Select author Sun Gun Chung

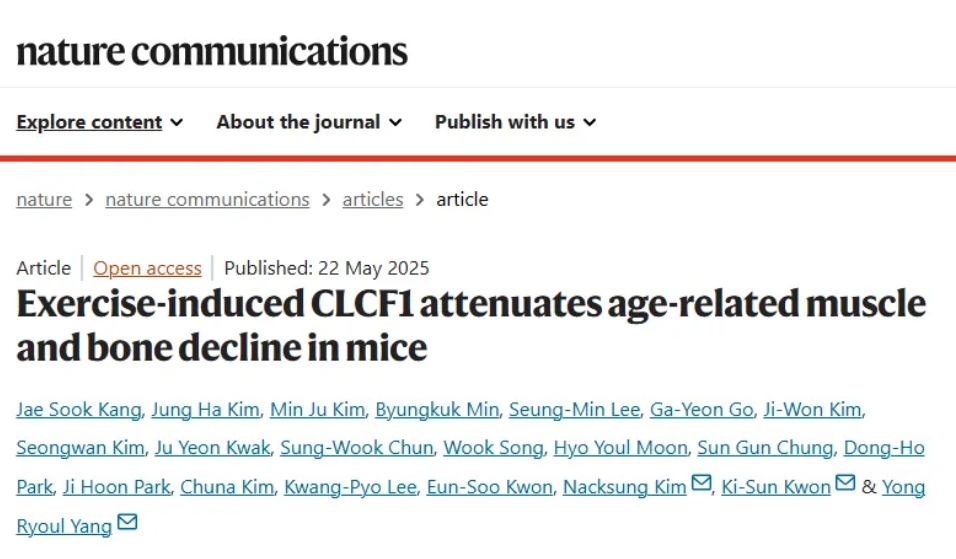click(765, 447)
